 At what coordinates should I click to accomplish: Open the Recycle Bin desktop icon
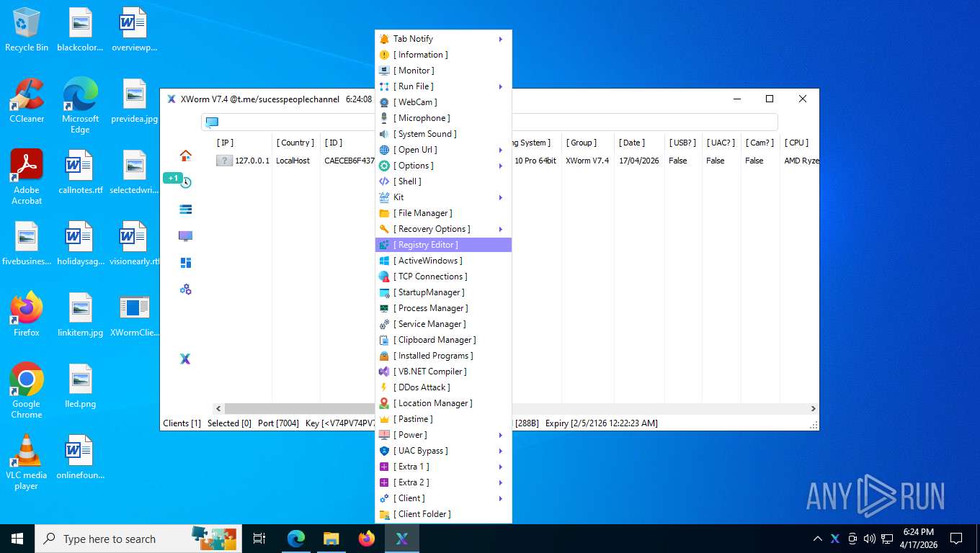tap(27, 30)
